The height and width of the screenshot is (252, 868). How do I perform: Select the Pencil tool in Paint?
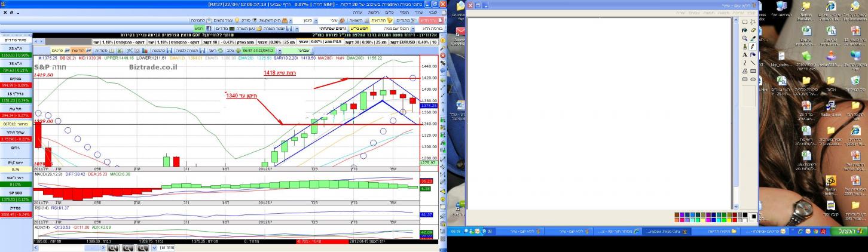[x=753, y=47]
